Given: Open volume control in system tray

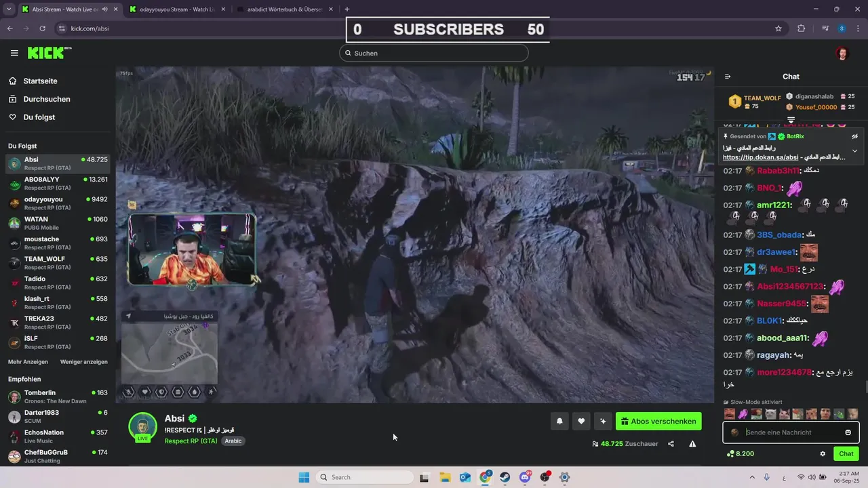Looking at the screenshot, I should (x=812, y=477).
